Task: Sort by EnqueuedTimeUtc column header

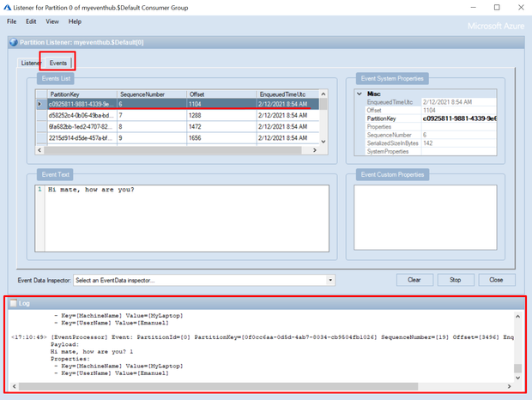Action: click(x=287, y=94)
